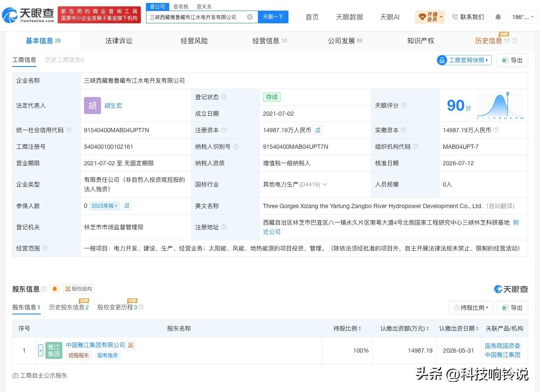Click the help icon beside 历史信息

(515, 41)
